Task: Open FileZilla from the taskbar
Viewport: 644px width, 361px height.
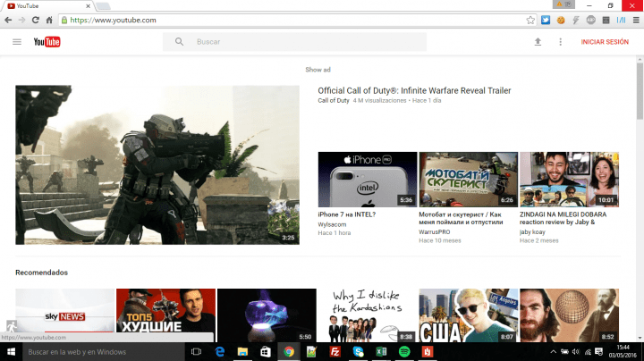Action: [x=335, y=351]
